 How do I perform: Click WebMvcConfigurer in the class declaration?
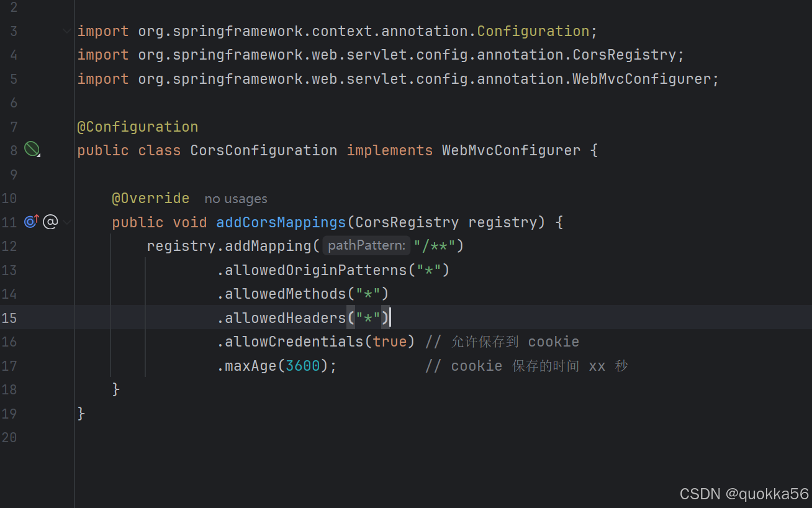(x=512, y=150)
